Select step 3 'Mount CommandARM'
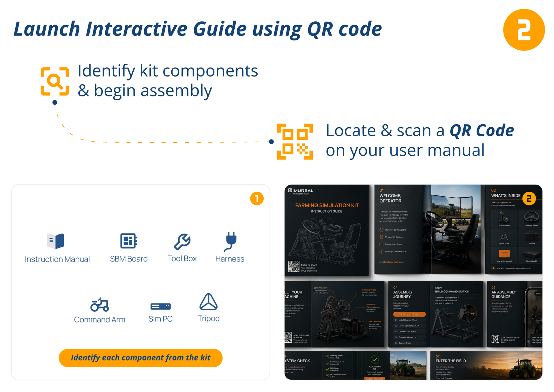The image size is (554, 392). [x=409, y=326]
